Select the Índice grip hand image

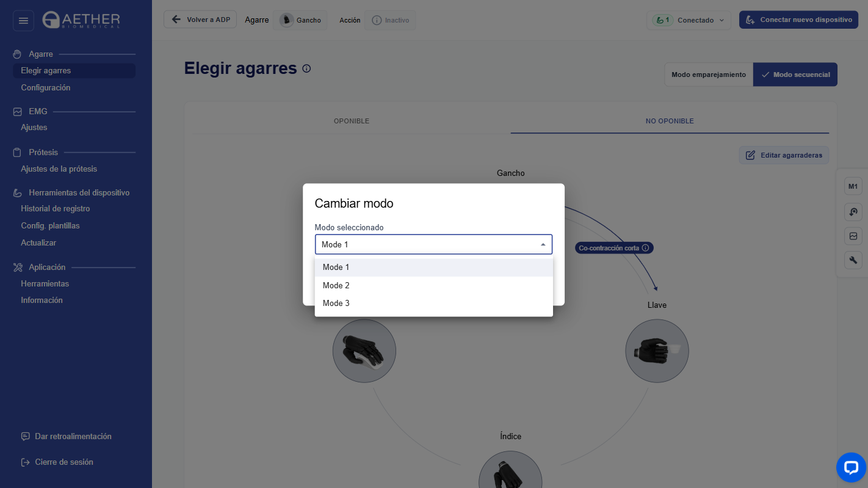click(510, 469)
